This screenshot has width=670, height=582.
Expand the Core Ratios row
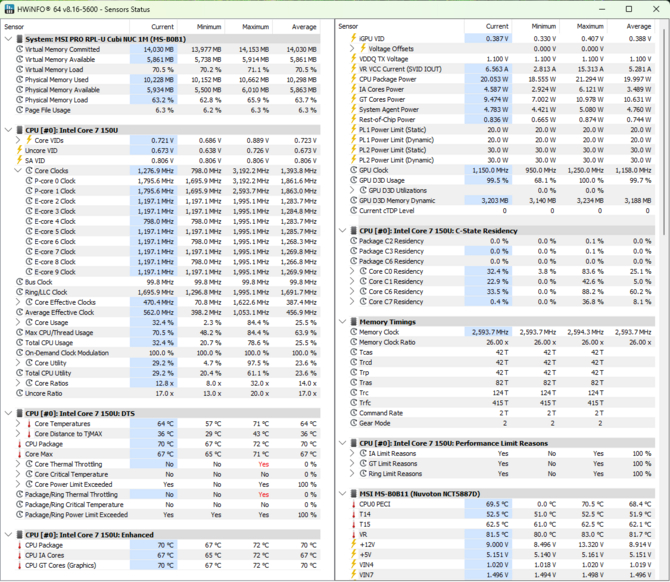[18, 383]
